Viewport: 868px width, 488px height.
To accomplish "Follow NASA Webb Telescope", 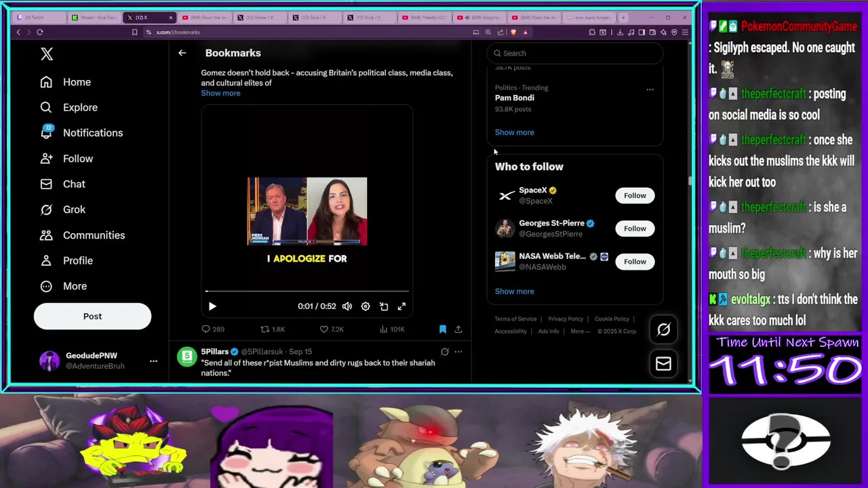I will pos(635,262).
